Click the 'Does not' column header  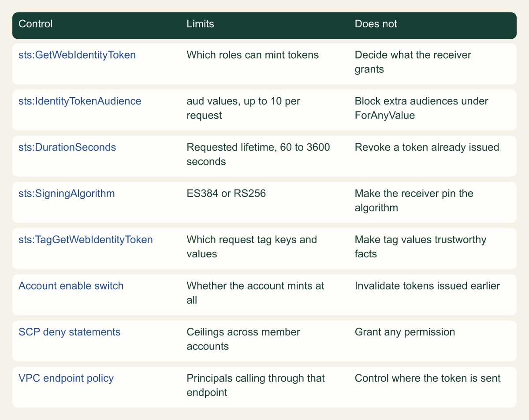pyautogui.click(x=376, y=24)
